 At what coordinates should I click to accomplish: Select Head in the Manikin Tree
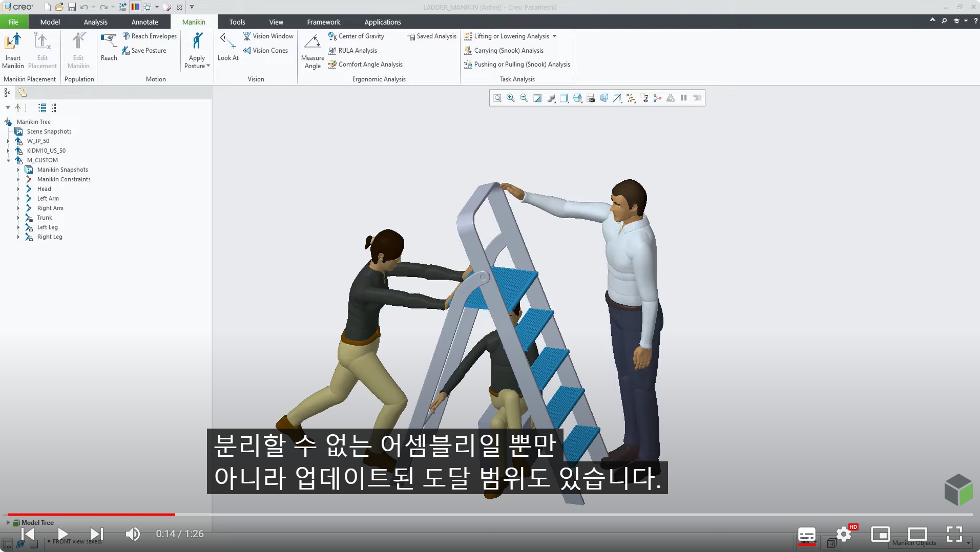point(44,189)
